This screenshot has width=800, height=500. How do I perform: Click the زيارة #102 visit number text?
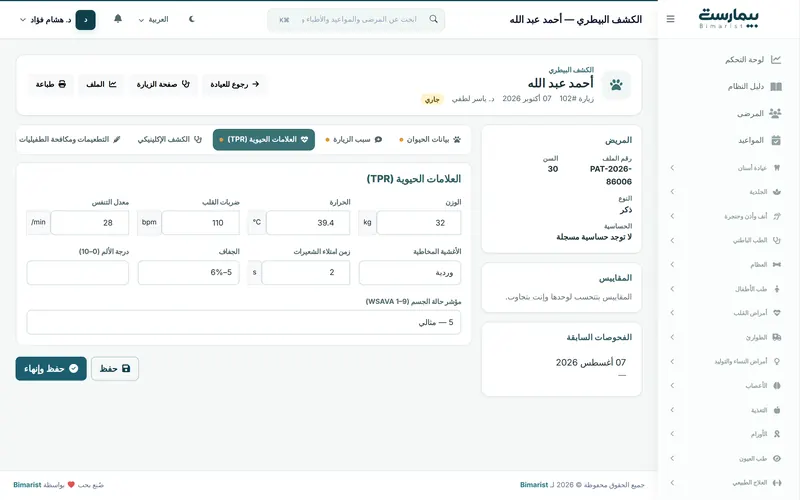tap(577, 98)
